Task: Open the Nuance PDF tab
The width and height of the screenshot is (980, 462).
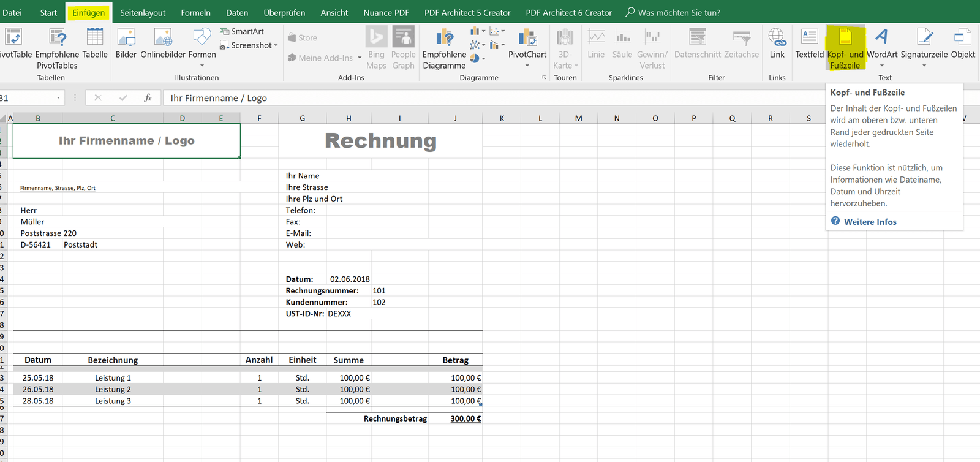Action: coord(386,12)
